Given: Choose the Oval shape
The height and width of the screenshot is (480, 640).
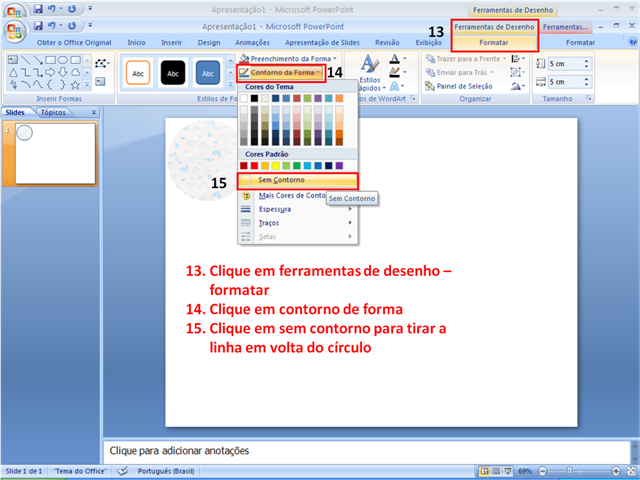Looking at the screenshot, I should click(63, 60).
